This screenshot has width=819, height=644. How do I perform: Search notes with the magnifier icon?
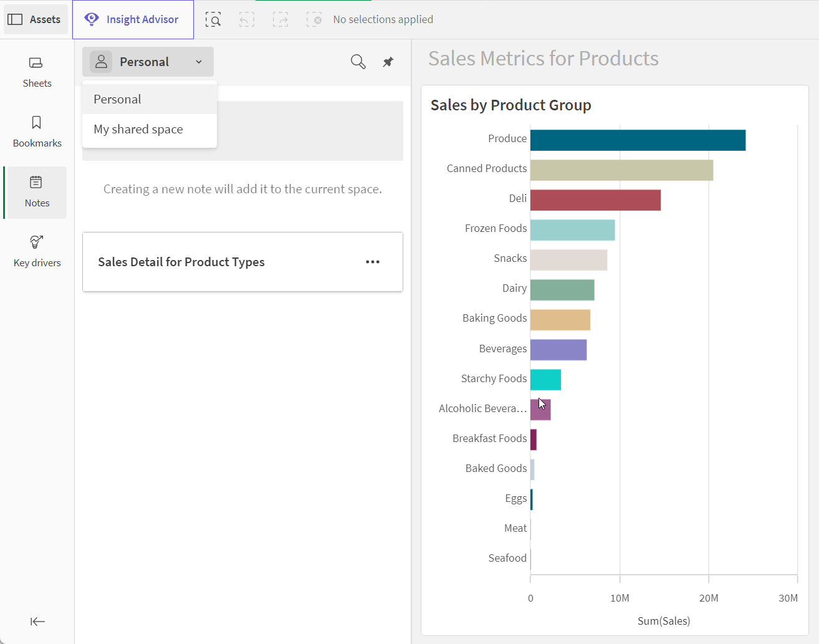click(x=358, y=62)
